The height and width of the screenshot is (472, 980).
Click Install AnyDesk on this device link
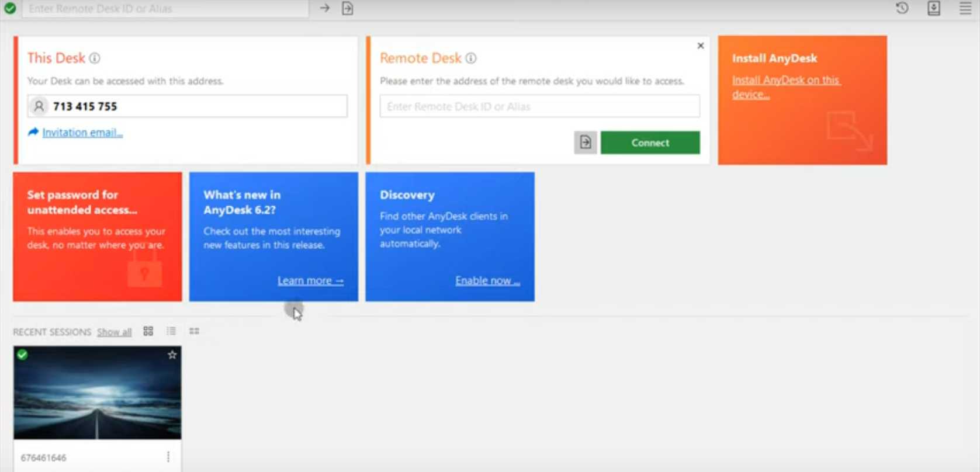(786, 87)
